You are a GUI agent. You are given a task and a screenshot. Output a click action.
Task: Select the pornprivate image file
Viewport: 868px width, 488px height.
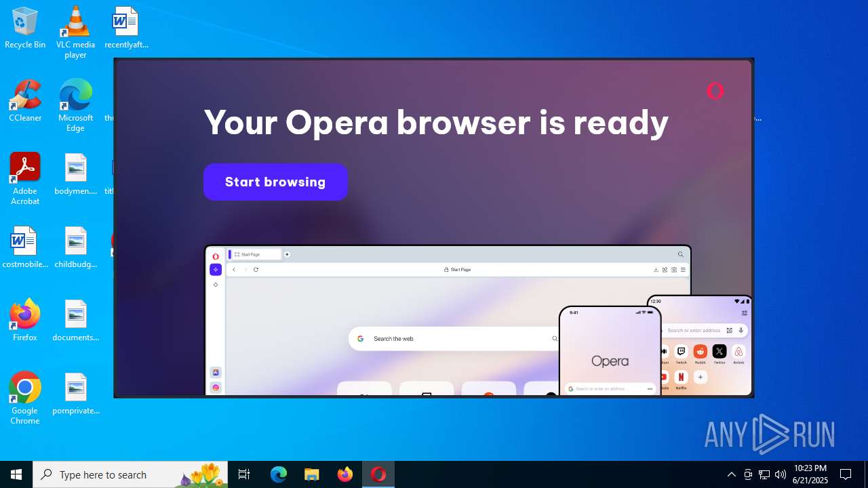coord(75,394)
